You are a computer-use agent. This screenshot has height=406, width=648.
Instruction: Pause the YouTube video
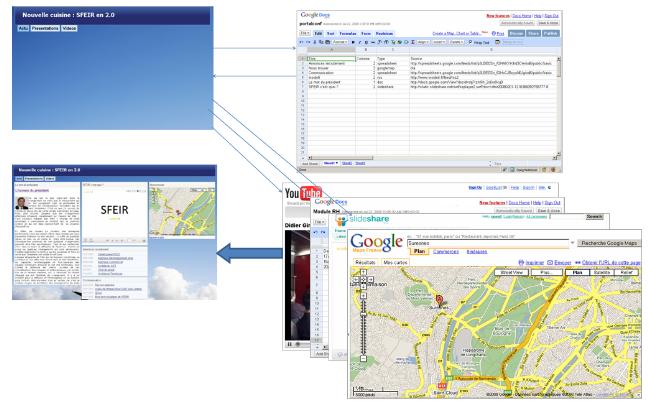(289, 344)
